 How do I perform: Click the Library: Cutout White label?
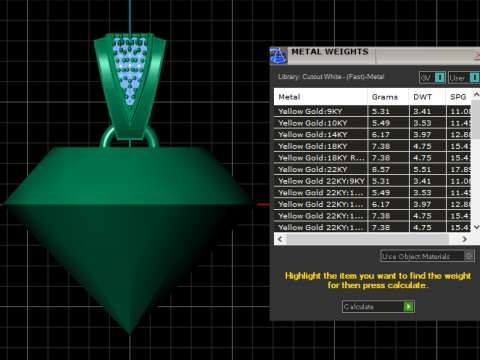(x=331, y=77)
